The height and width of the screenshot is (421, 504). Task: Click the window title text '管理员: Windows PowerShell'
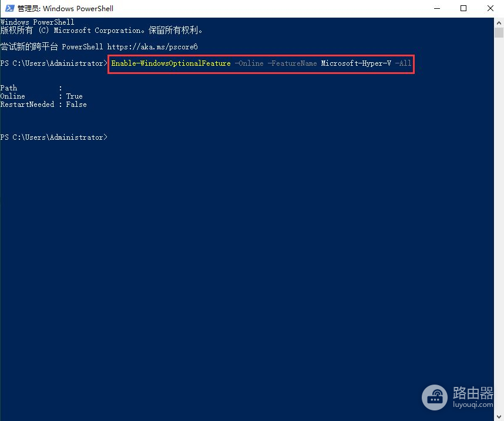click(65, 8)
